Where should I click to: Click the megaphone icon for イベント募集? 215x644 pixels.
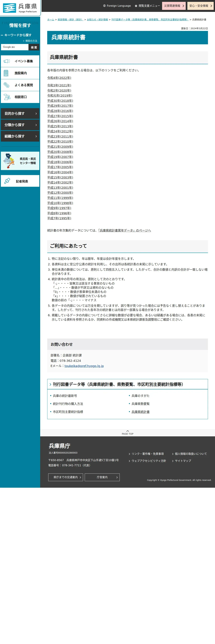pyautogui.click(x=7, y=61)
